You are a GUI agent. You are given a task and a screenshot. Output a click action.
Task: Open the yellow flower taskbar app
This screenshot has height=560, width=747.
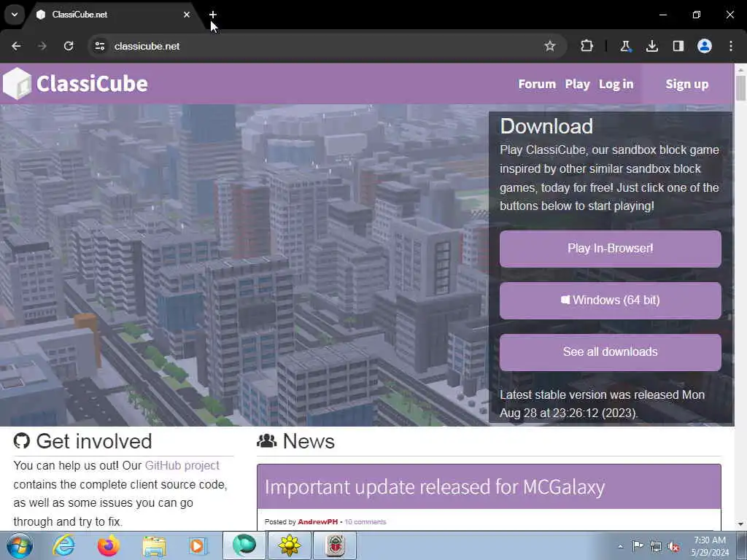point(289,545)
